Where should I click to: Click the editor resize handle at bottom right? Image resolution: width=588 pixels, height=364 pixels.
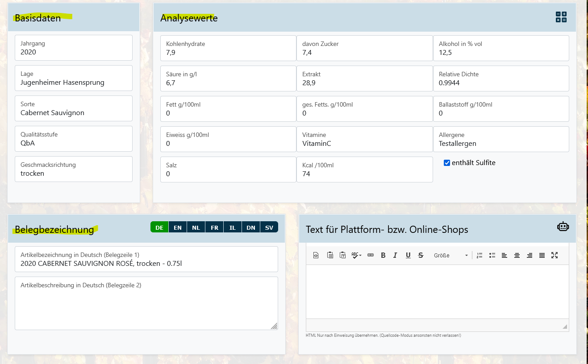click(565, 327)
